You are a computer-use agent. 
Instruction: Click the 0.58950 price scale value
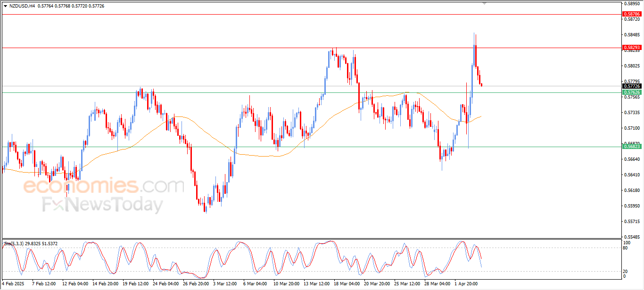point(632,4)
